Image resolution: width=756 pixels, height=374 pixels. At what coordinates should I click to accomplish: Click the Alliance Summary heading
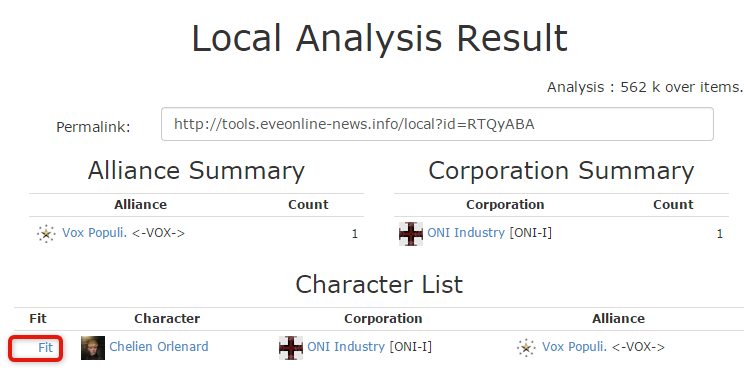(x=196, y=171)
